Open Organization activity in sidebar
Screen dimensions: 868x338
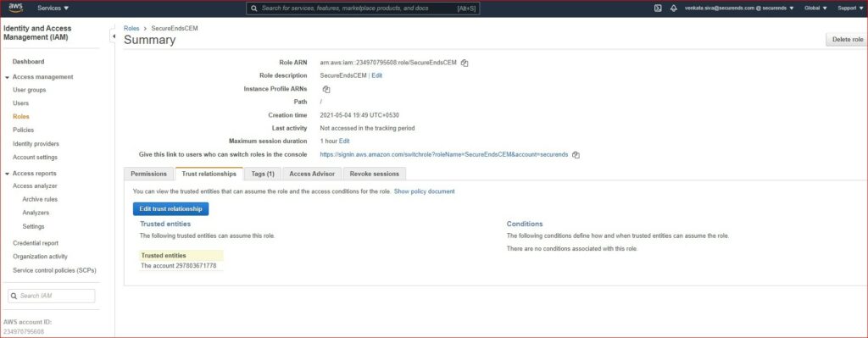[x=40, y=257]
